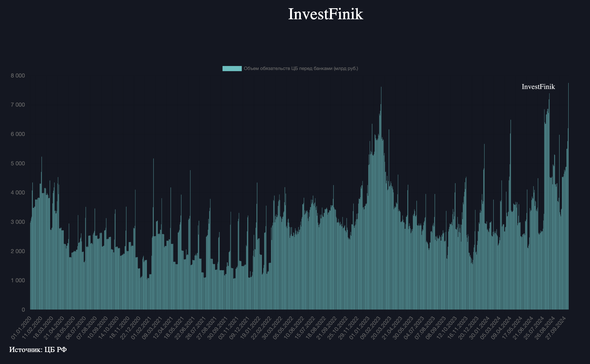Click the "Источник: ЦБ РФ" source text

point(38,349)
